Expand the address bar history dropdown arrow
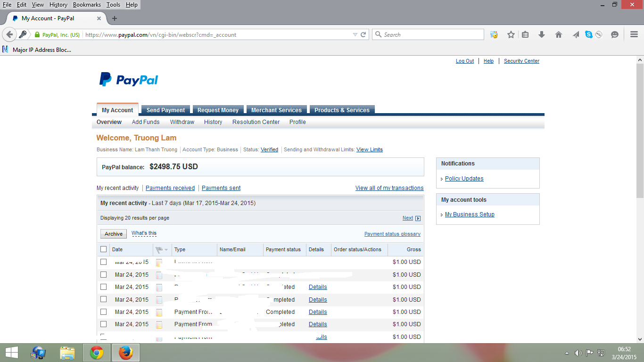This screenshot has width=644, height=362. tap(355, 34)
